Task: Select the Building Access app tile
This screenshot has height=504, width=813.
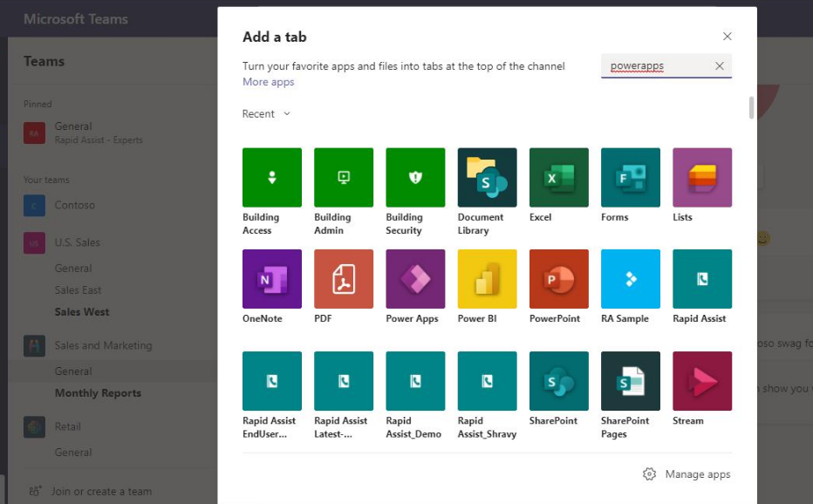Action: pyautogui.click(x=271, y=177)
